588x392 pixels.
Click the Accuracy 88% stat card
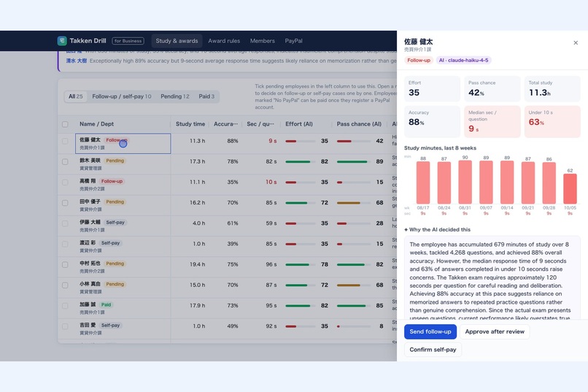[x=432, y=121]
